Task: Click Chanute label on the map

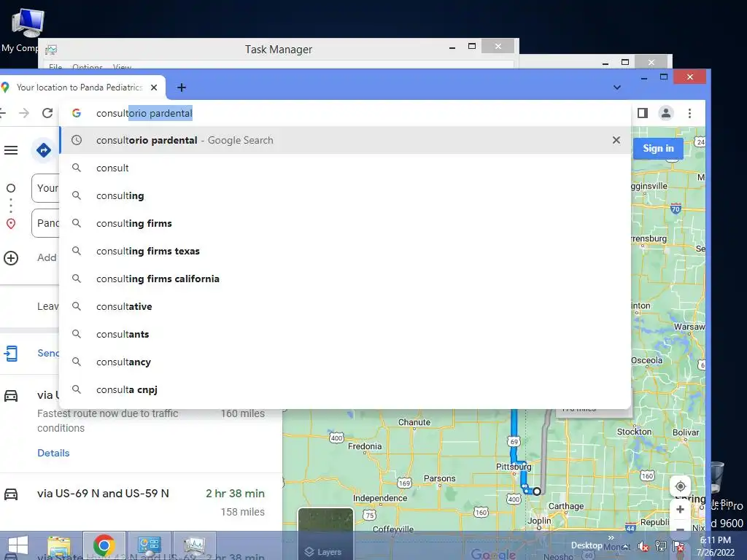Action: [x=414, y=422]
